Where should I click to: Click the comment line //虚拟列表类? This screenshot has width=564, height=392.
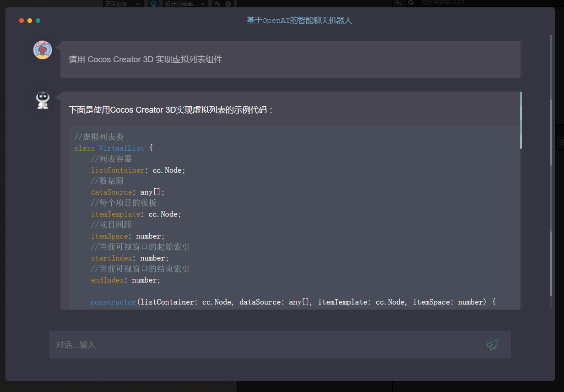pyautogui.click(x=99, y=137)
